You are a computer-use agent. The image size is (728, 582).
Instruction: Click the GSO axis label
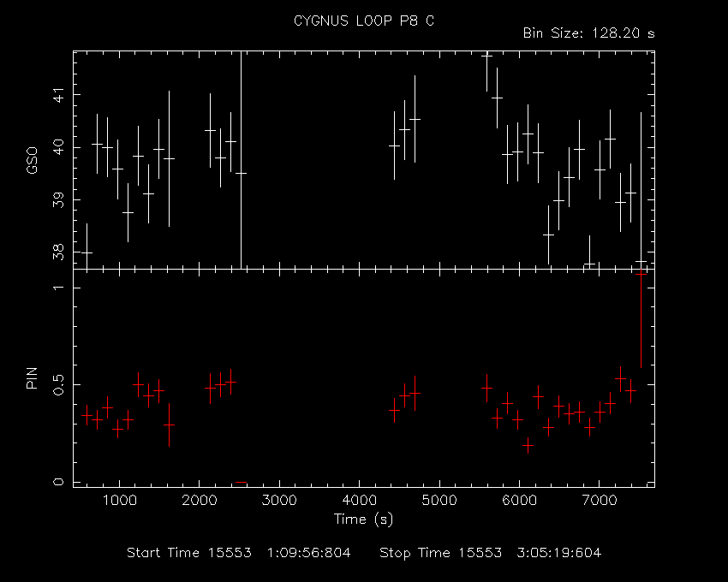pyautogui.click(x=32, y=161)
